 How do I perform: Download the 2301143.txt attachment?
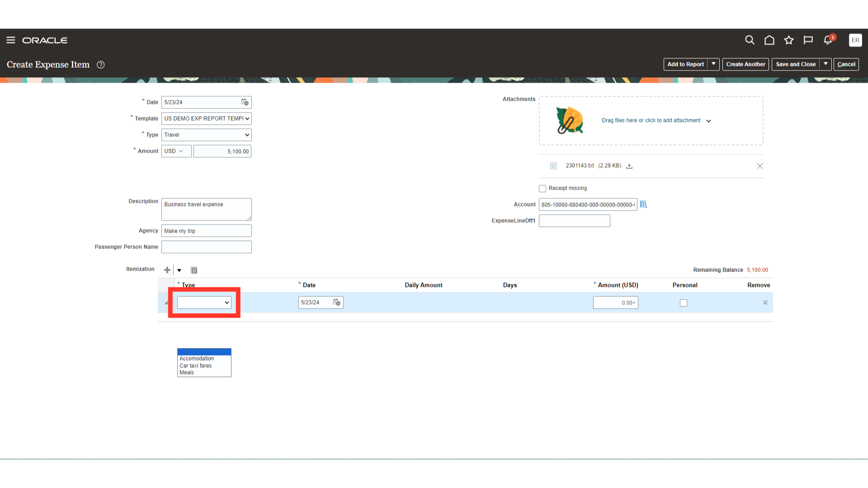(629, 166)
